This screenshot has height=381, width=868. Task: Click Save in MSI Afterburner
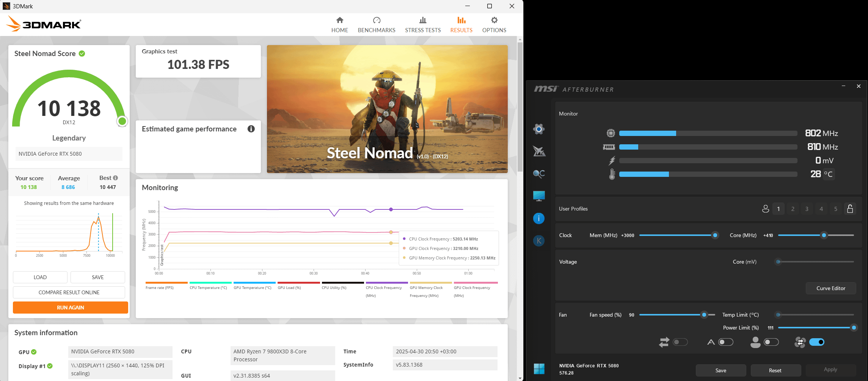721,370
